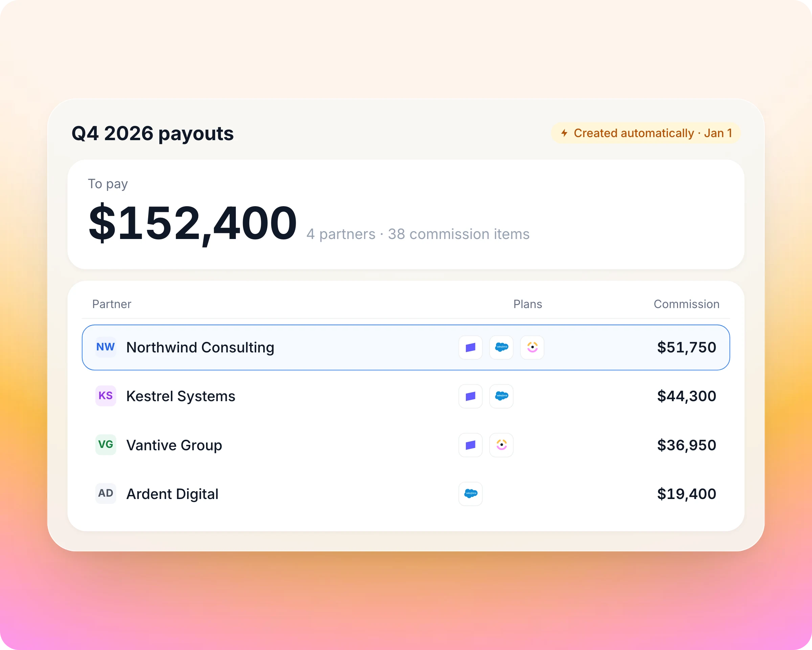This screenshot has height=650, width=812.
Task: Click the $19,400 commission value
Action: click(x=686, y=494)
